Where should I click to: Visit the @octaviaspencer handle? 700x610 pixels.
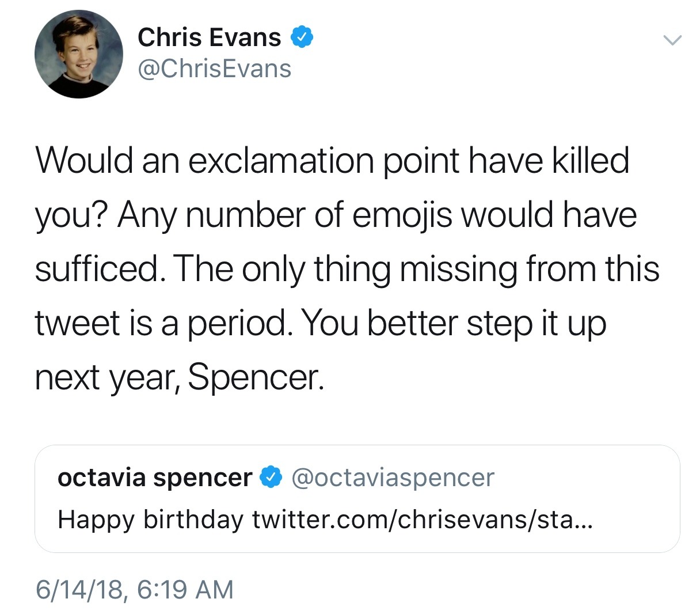(x=393, y=478)
